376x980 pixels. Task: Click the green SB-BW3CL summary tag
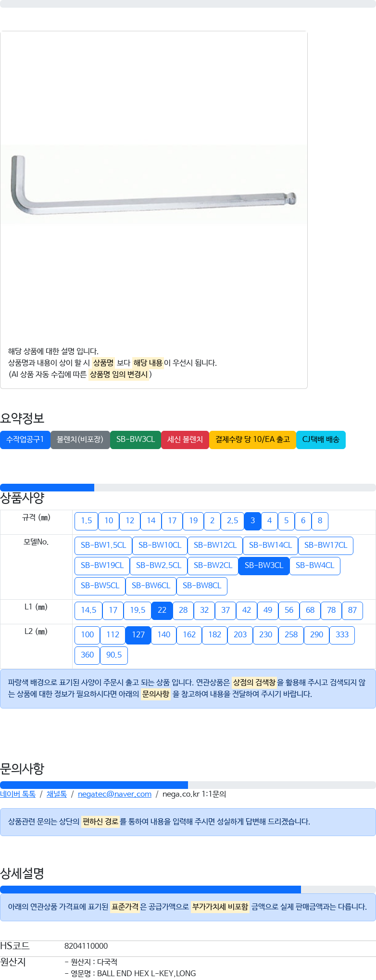[136, 439]
